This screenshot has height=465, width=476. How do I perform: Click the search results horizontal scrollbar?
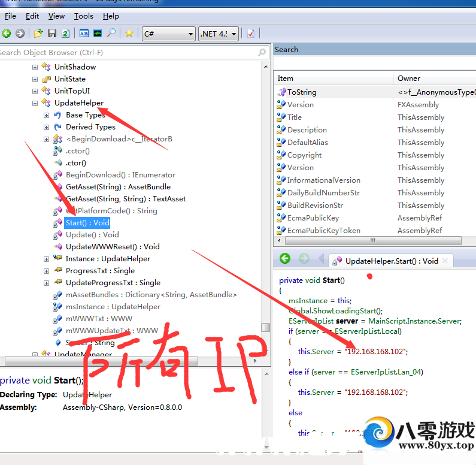coord(373,240)
